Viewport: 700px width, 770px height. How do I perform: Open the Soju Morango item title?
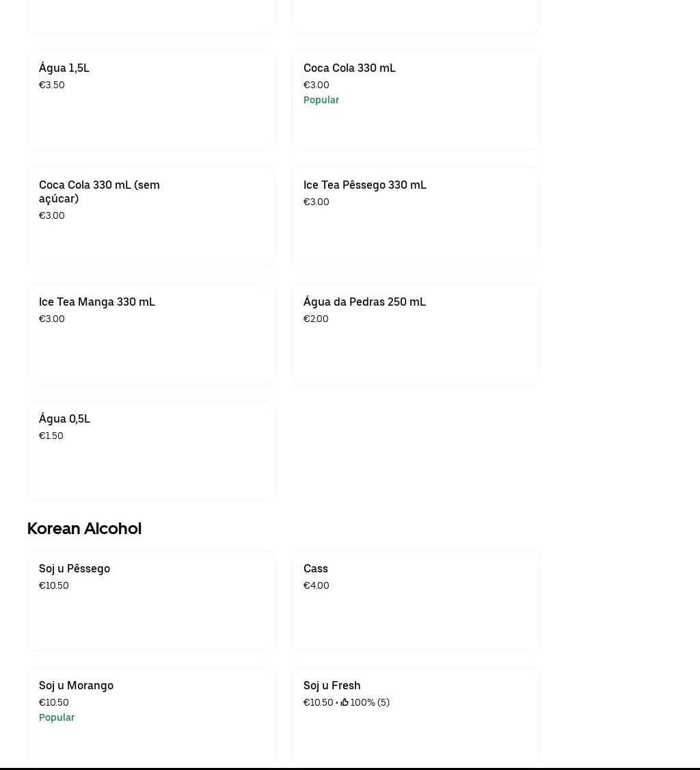coord(76,685)
